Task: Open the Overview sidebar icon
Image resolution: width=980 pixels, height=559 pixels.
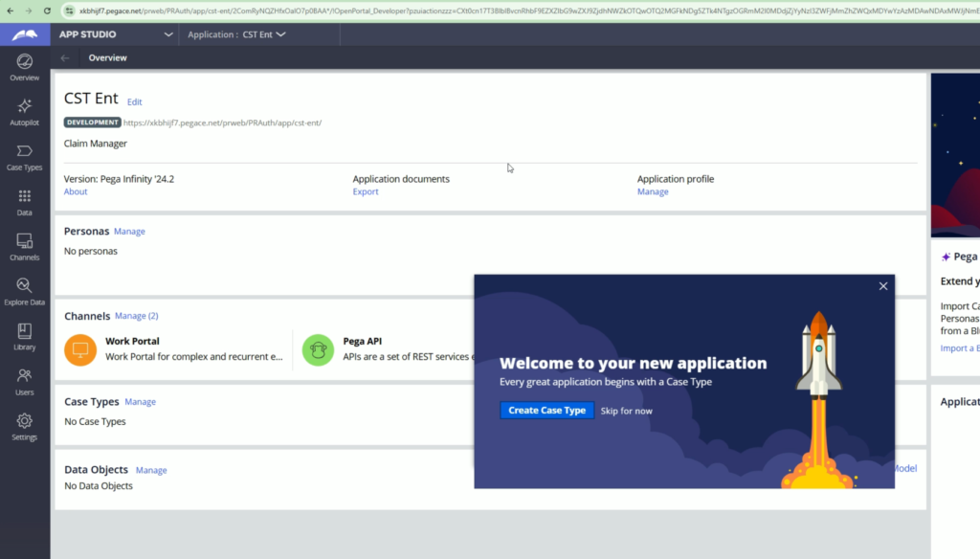Action: pyautogui.click(x=24, y=68)
